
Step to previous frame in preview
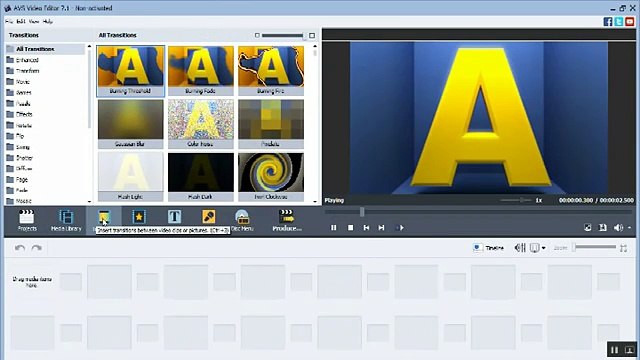click(x=366, y=228)
